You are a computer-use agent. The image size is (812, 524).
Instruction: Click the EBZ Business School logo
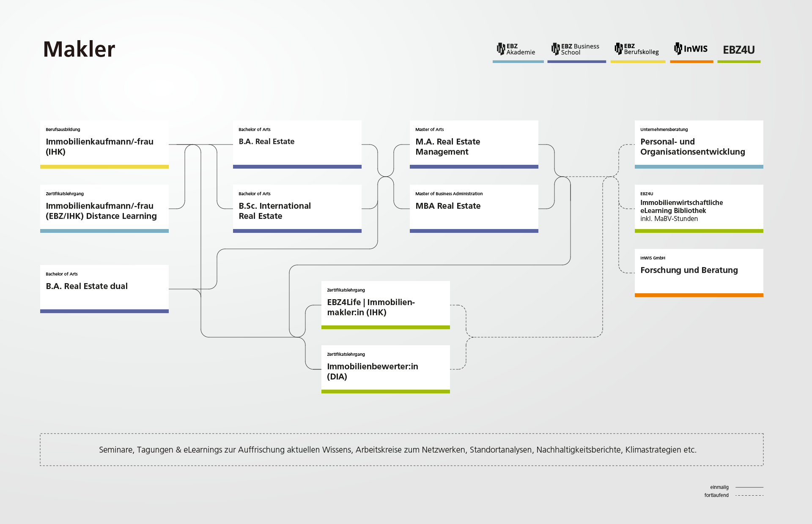pos(576,49)
